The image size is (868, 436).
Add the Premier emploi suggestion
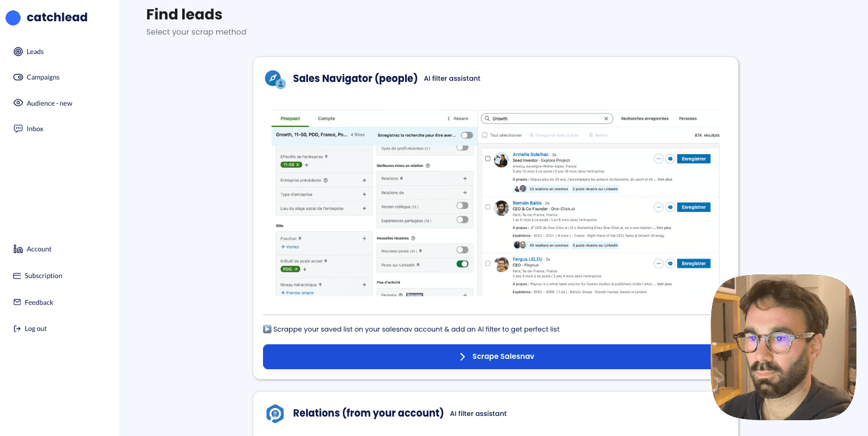(298, 293)
